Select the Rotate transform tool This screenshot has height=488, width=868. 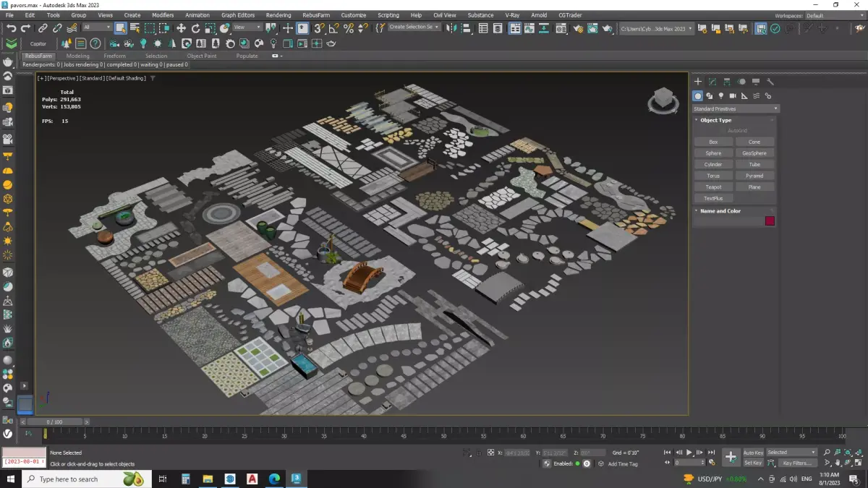coord(196,28)
